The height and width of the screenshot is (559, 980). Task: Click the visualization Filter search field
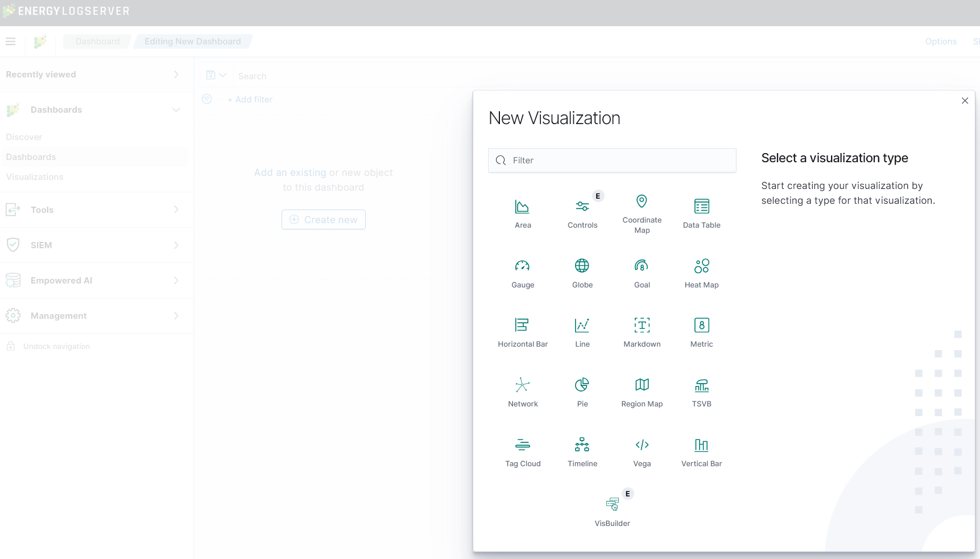pyautogui.click(x=612, y=161)
